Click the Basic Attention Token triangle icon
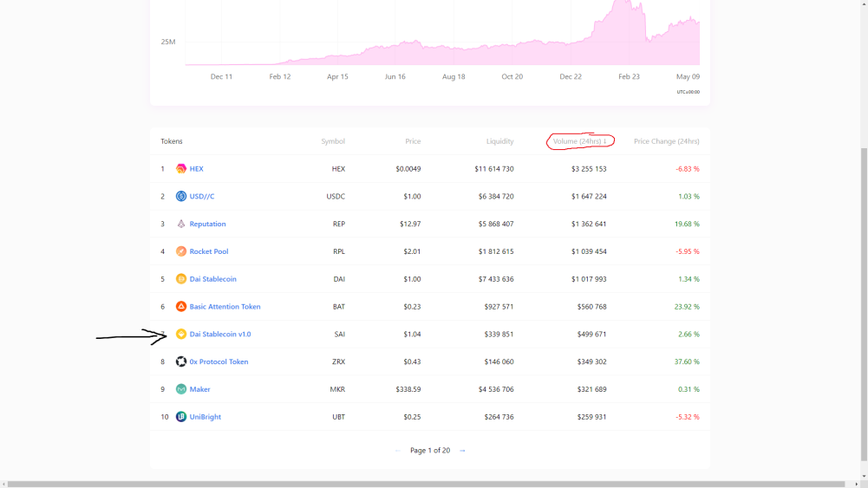868x488 pixels. (x=181, y=307)
